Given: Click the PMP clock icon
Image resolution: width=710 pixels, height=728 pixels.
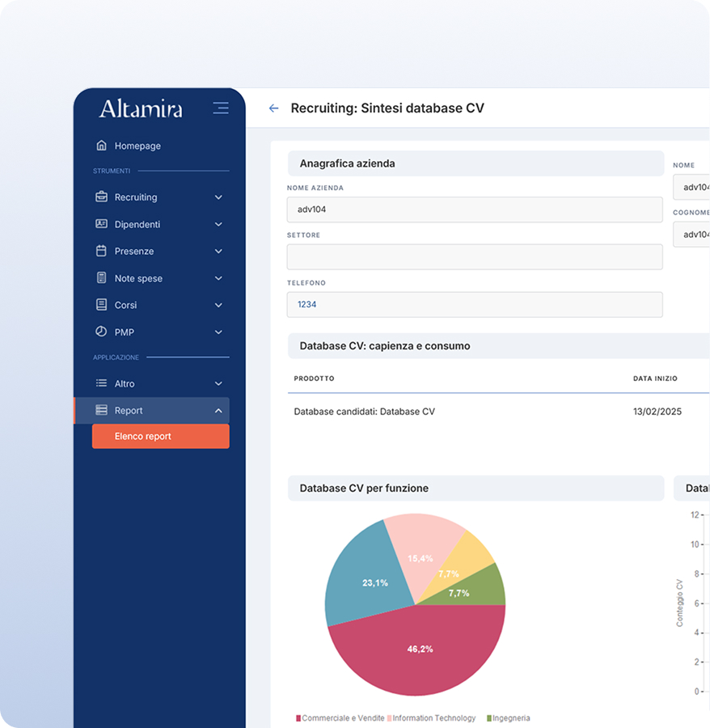Looking at the screenshot, I should coord(104,332).
